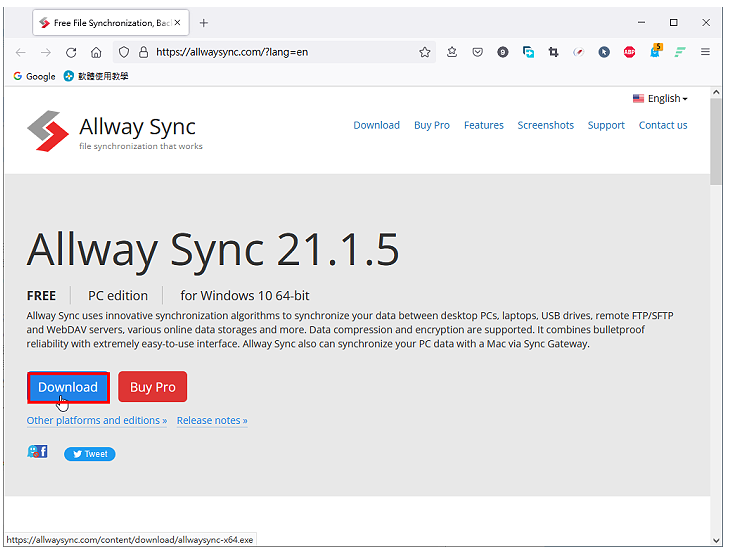Image resolution: width=729 pixels, height=555 pixels.
Task: Go back to the previous page
Action: [x=20, y=53]
